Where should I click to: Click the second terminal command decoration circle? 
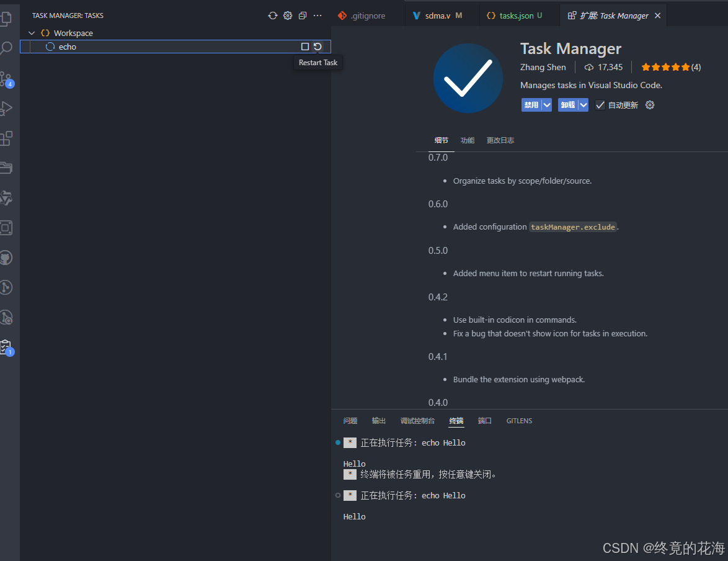pos(338,495)
